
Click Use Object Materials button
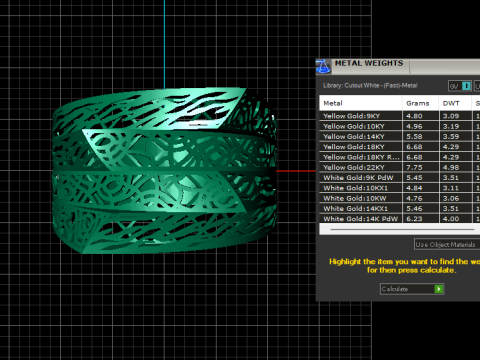(447, 244)
